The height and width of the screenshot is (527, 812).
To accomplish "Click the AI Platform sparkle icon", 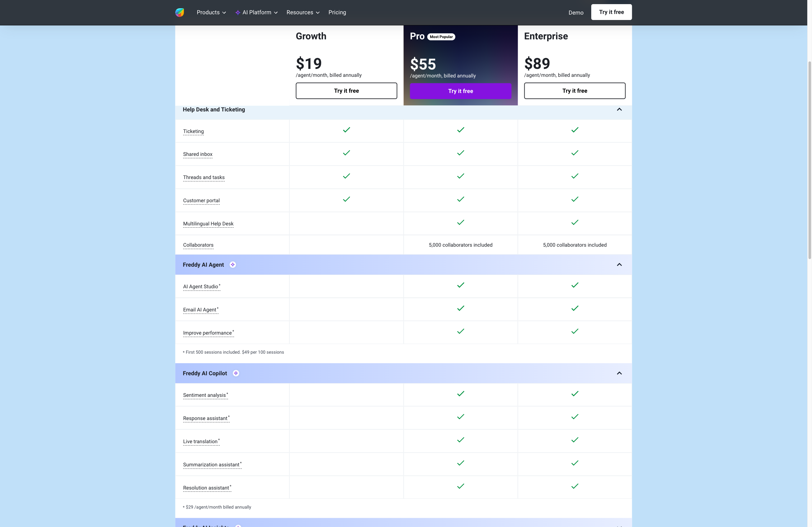I will [x=238, y=13].
